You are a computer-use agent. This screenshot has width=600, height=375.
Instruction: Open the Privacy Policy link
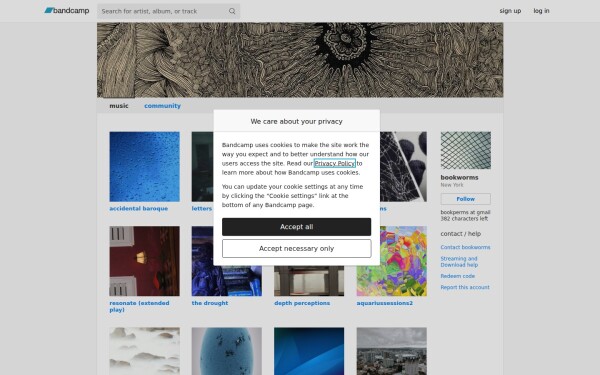click(x=334, y=163)
